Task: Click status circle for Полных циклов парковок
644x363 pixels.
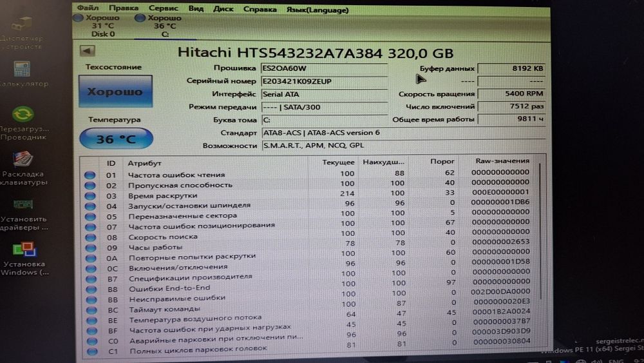Action: click(92, 351)
